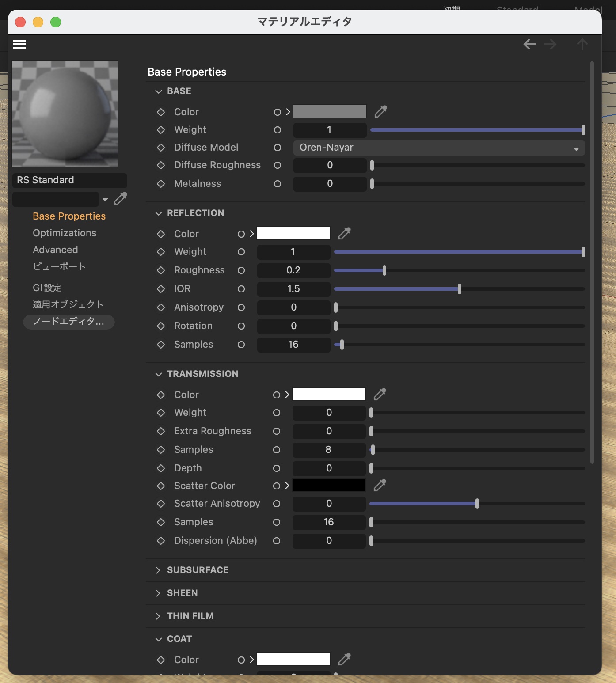Open the 適用オブジェクト page
Screen dimensions: 616x683
[x=68, y=304]
